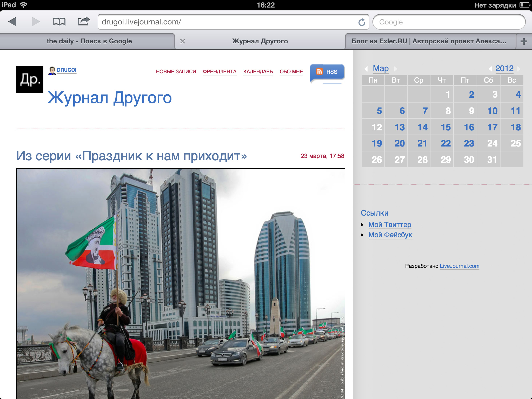The width and height of the screenshot is (532, 399).
Task: Click the RSS feed button
Action: pos(327,72)
